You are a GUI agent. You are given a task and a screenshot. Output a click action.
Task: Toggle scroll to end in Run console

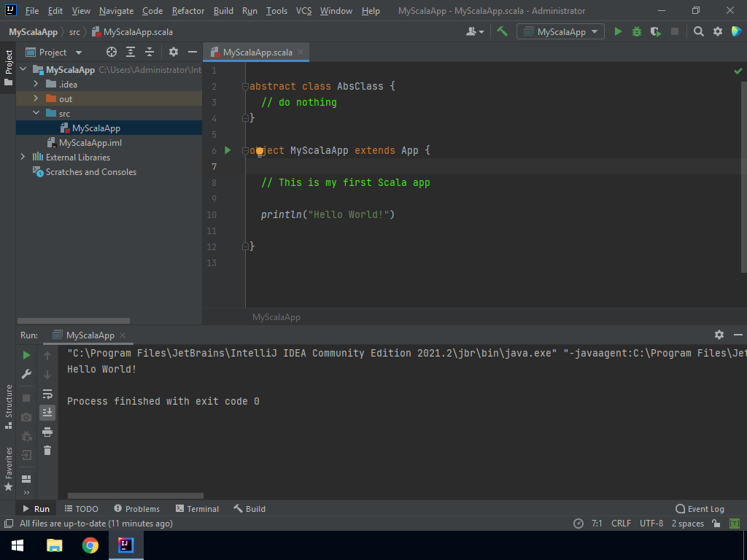(x=47, y=413)
